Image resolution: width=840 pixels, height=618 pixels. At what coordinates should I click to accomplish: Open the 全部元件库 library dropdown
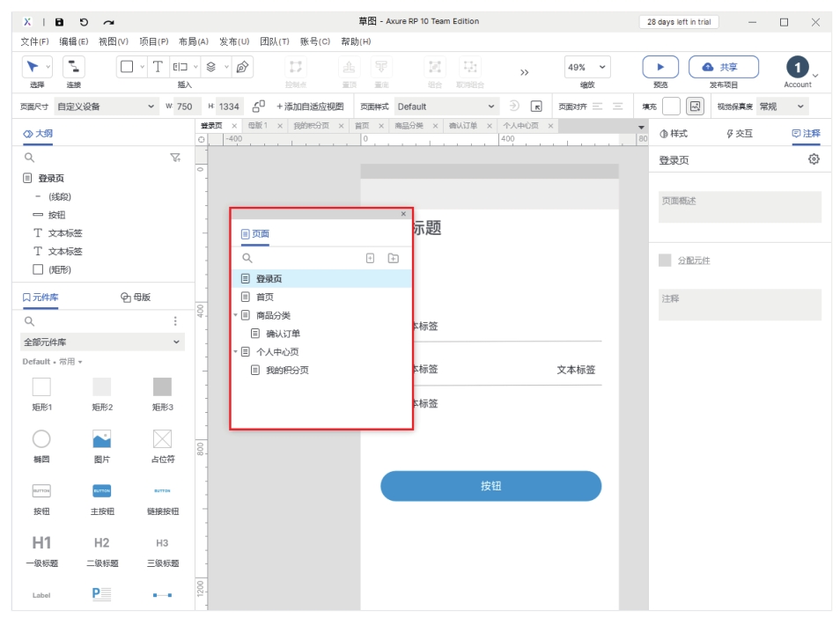102,342
